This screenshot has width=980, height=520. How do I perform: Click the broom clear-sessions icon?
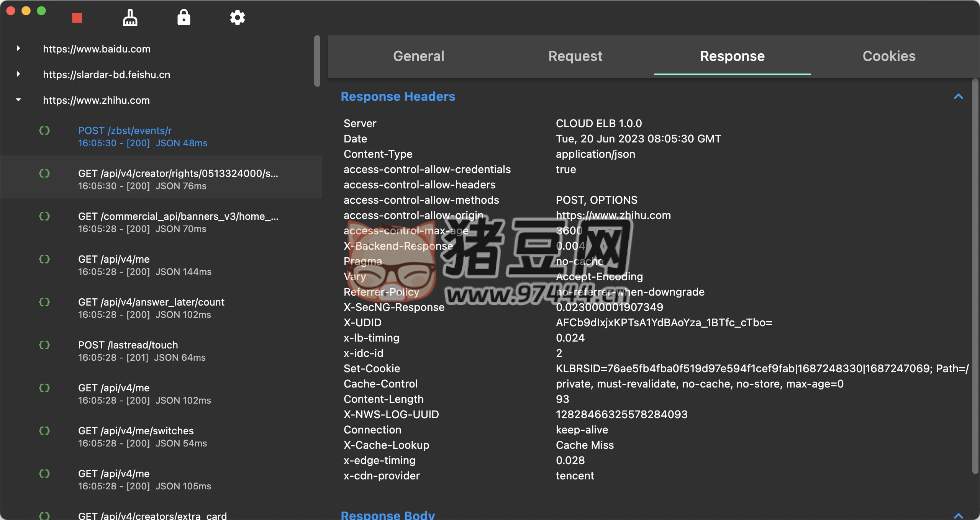[130, 18]
